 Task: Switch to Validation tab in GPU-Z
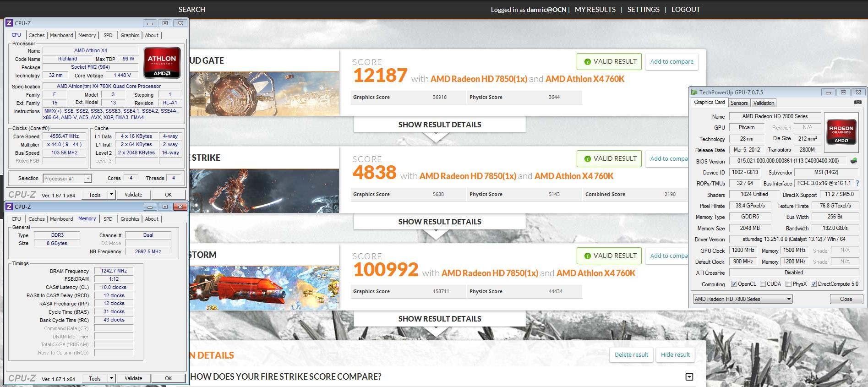[x=764, y=103]
